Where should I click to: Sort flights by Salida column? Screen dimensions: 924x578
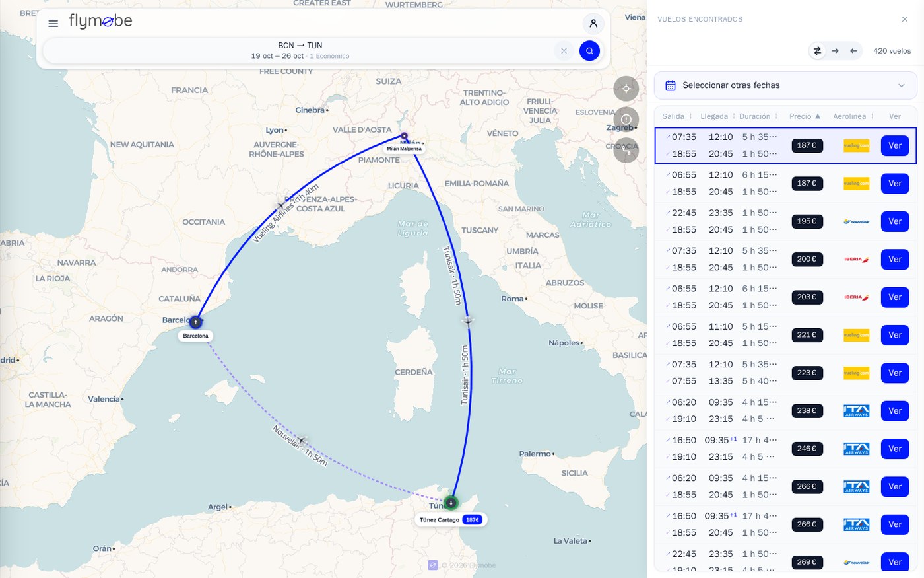[677, 116]
